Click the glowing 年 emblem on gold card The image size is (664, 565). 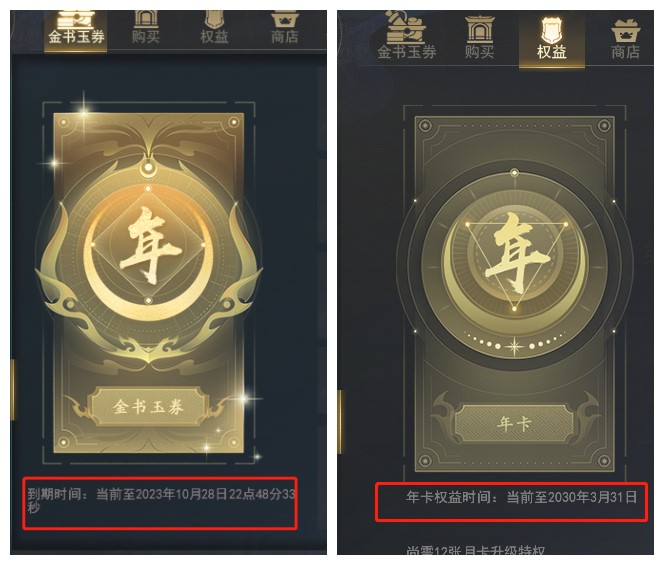click(148, 245)
